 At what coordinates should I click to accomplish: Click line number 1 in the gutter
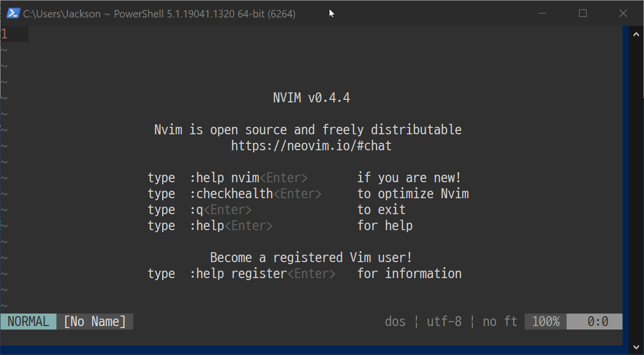click(4, 34)
